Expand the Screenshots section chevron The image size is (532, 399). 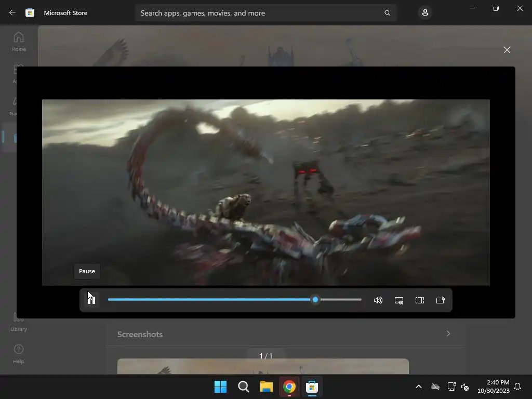[x=448, y=334]
